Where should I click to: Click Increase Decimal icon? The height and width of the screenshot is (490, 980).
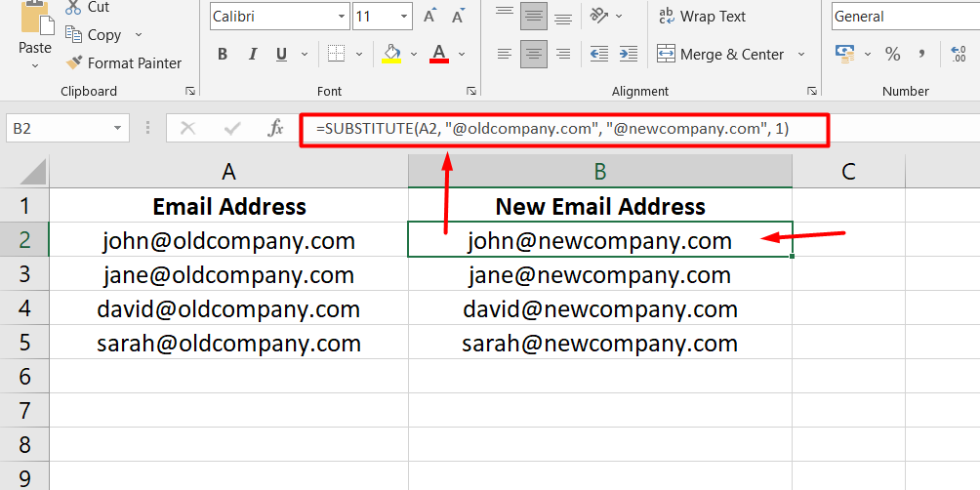point(958,55)
